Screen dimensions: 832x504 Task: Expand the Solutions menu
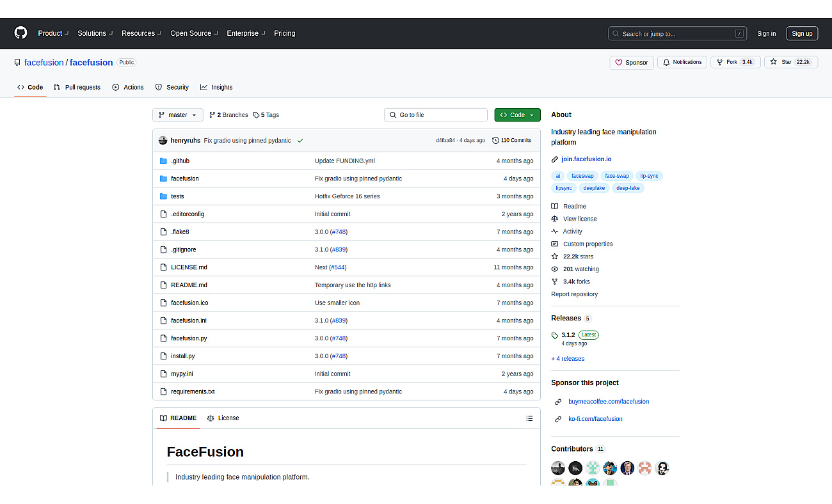[x=95, y=33]
